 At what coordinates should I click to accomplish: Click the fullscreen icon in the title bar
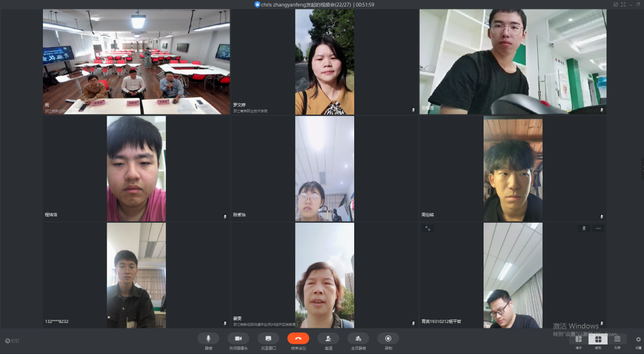coord(624,4)
